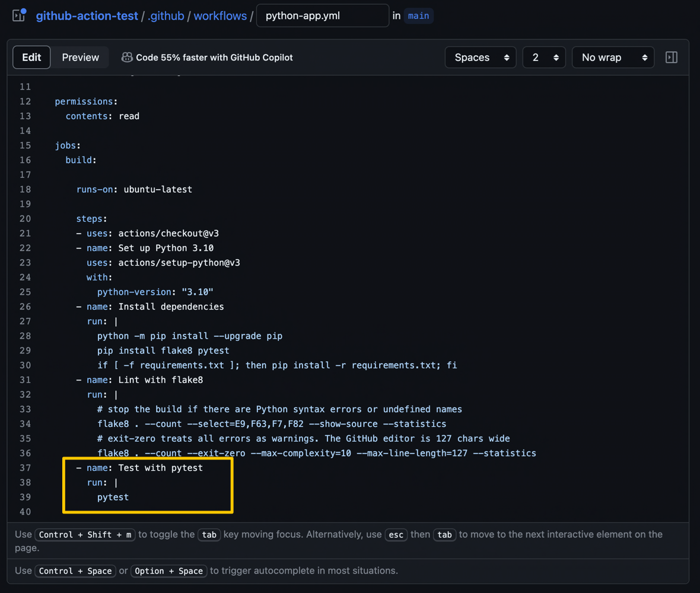Click 'pip install flake8 pytest' line
The height and width of the screenshot is (593, 700).
(x=163, y=350)
